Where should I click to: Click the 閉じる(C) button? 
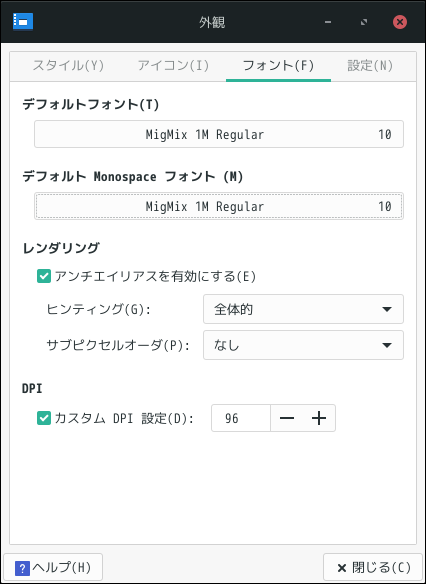[373, 568]
